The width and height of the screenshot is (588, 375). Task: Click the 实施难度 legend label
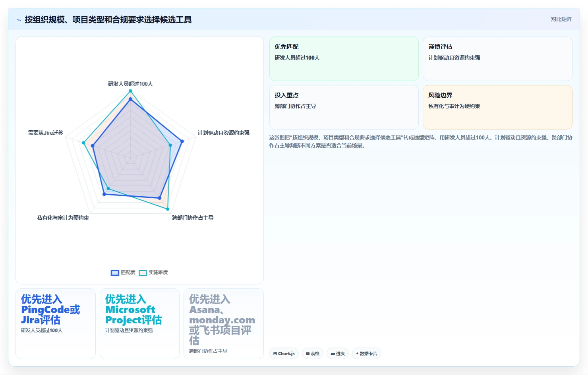pyautogui.click(x=158, y=273)
